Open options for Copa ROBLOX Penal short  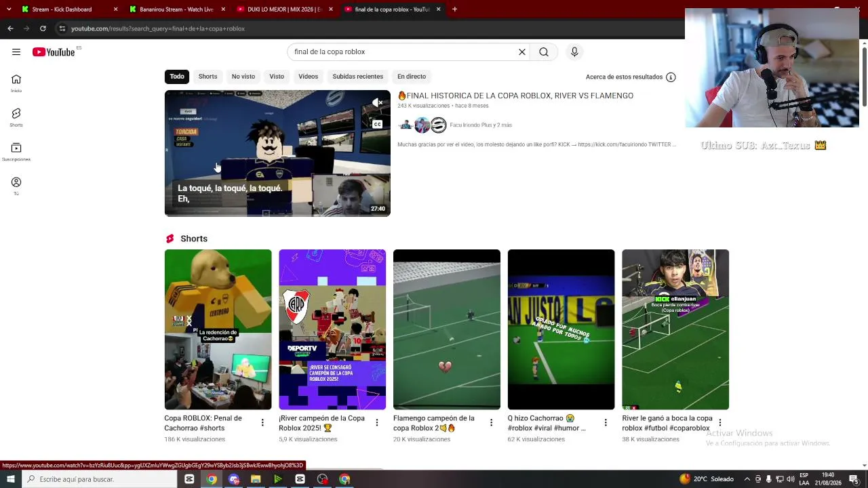point(262,423)
